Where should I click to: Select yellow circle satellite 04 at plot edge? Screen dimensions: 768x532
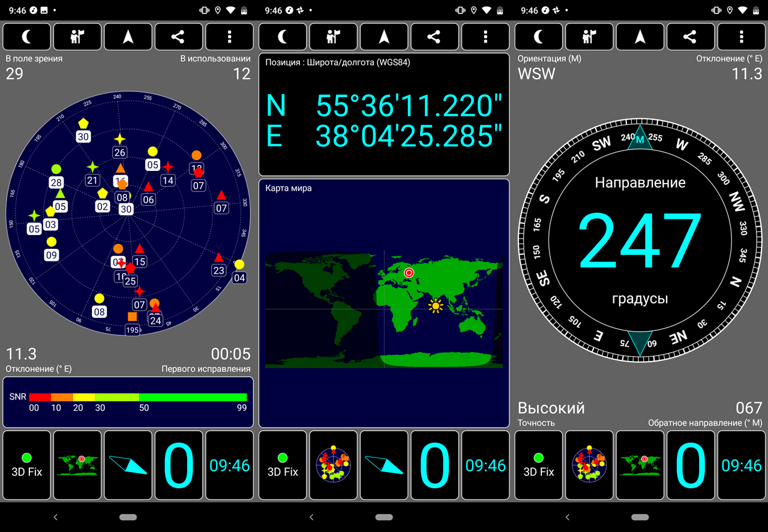[239, 265]
